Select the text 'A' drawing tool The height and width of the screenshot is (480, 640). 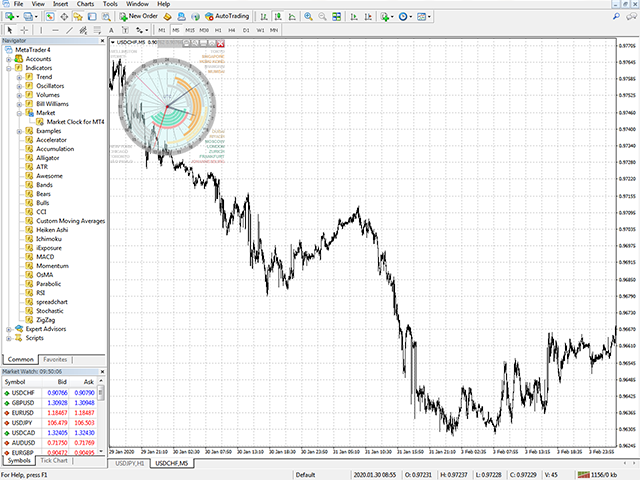point(111,30)
